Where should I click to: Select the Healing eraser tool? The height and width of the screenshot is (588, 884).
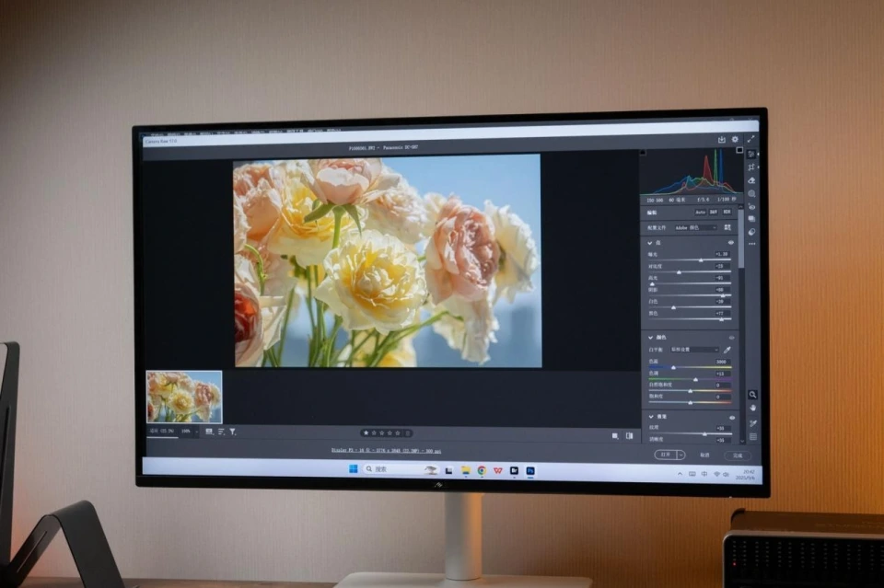(x=752, y=180)
